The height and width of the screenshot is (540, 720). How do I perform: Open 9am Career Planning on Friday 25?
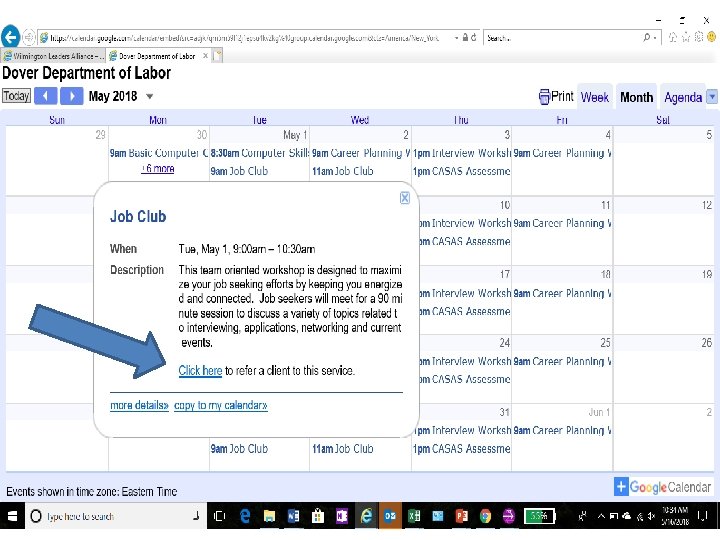[562, 361]
